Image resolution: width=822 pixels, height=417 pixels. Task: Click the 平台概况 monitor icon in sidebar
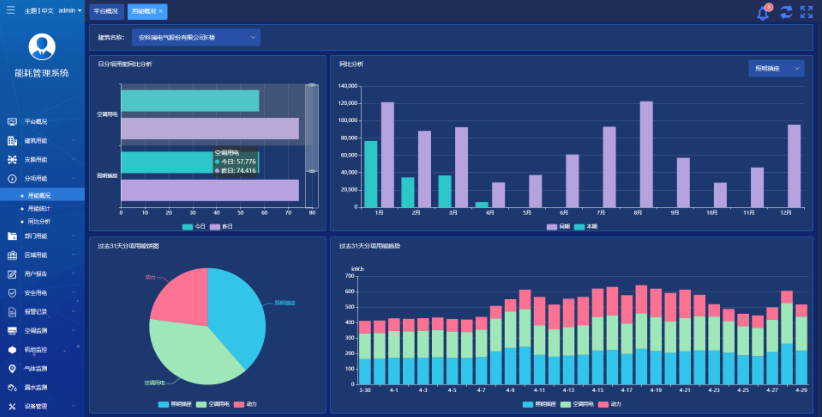coord(12,122)
